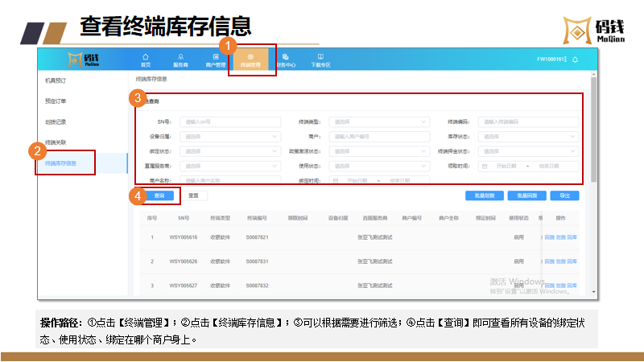644x362 pixels.
Task: Open 划拨记录 in the left sidebar
Action: click(x=56, y=121)
